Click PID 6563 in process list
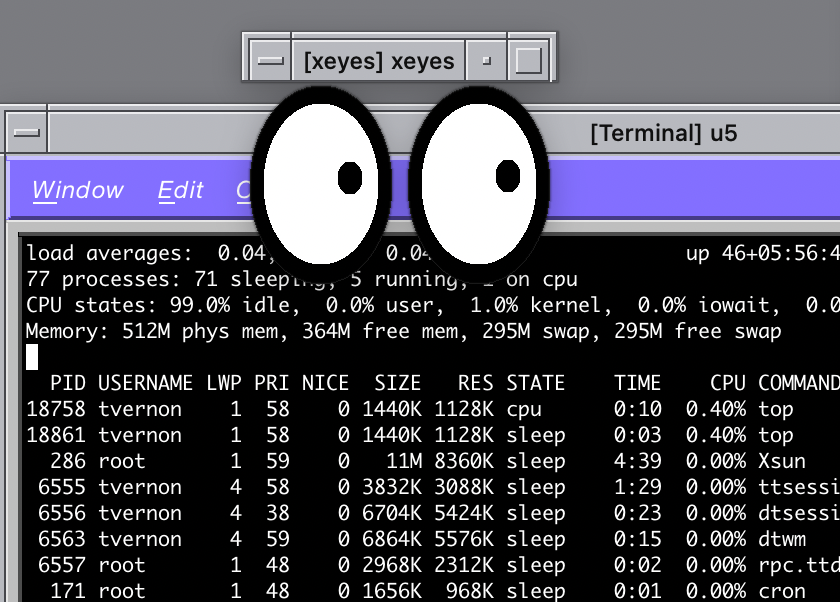Screen dimensions: 840x602 [62, 539]
